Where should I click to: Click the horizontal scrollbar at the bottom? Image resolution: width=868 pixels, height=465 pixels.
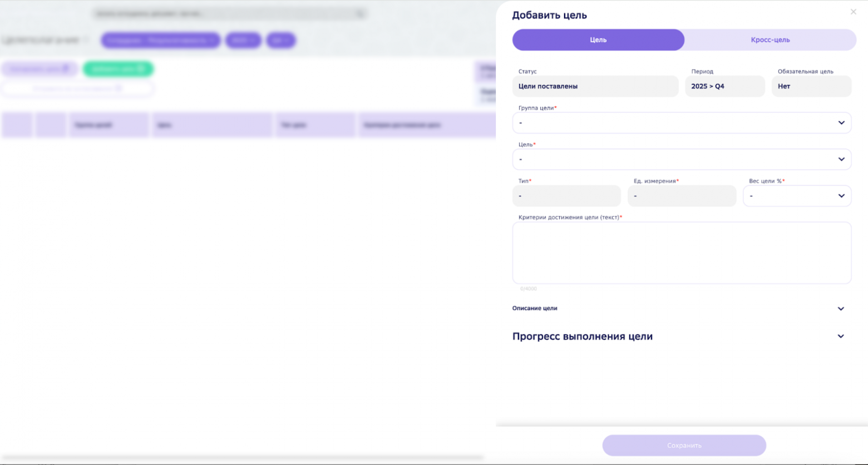pyautogui.click(x=243, y=458)
